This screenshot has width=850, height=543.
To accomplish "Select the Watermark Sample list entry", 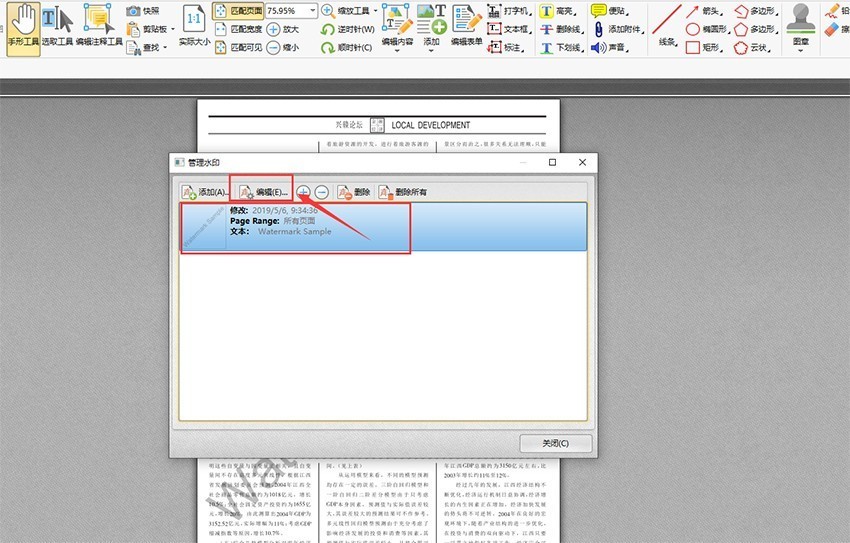I will pos(383,227).
